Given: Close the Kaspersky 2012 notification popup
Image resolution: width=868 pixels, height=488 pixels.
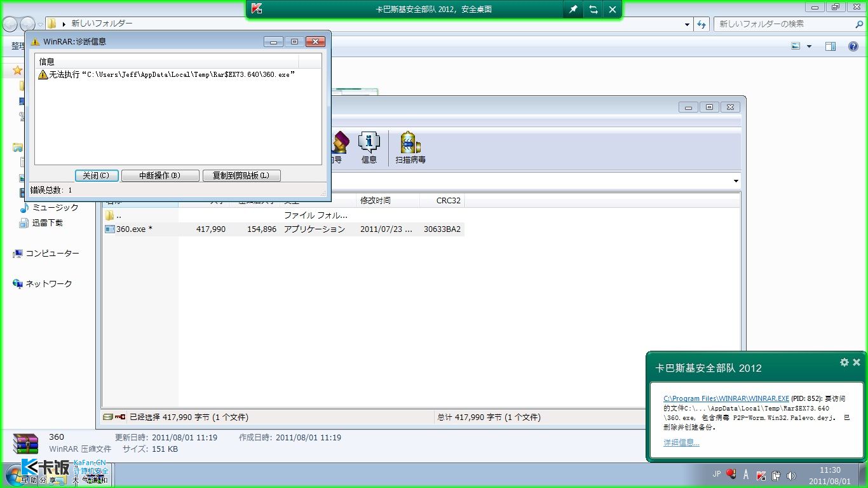Looking at the screenshot, I should click(x=857, y=362).
